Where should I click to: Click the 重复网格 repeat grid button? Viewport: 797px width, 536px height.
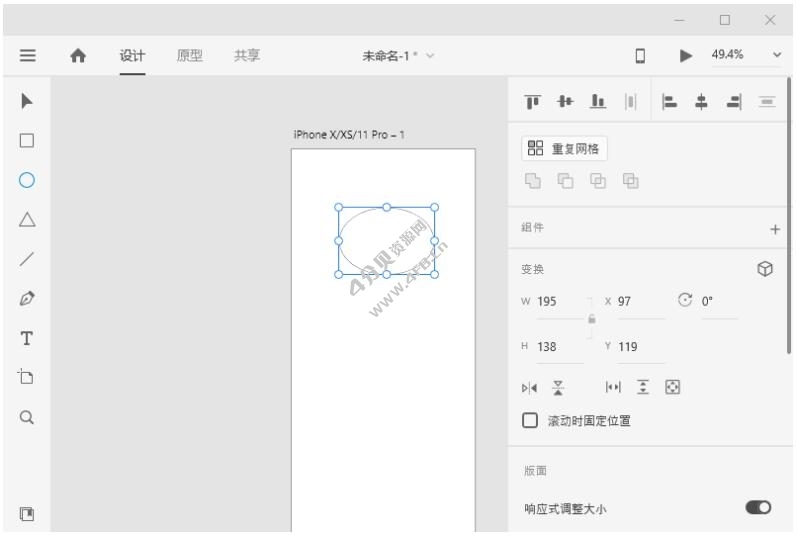[564, 148]
